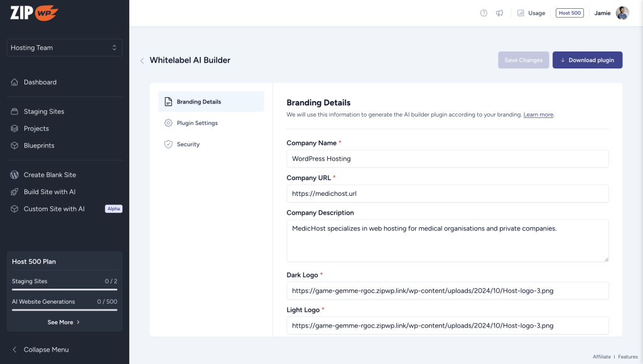Screen dimensions: 643x364
Task: Click the Create Blank Site WordPress icon
Action: click(14, 175)
